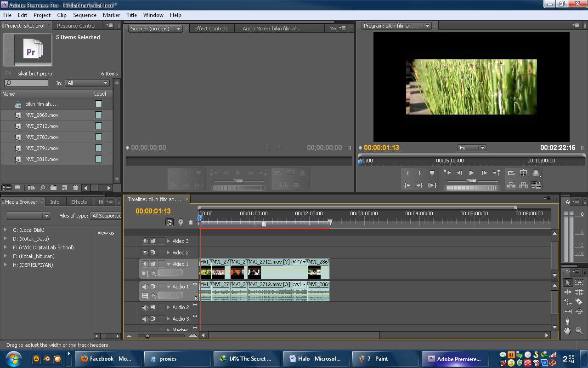
Task: Expand the Video 2 track
Action: (x=169, y=253)
